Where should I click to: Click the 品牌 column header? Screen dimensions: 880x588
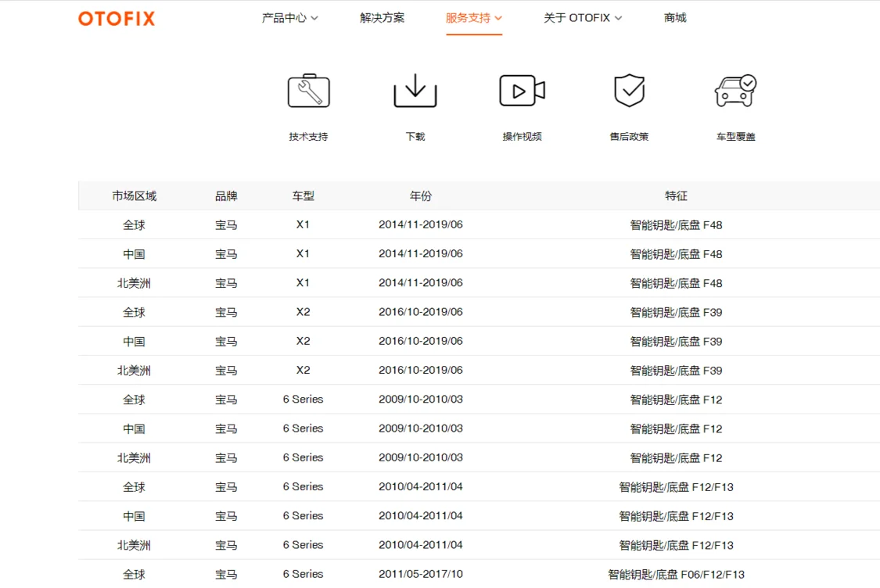(226, 195)
